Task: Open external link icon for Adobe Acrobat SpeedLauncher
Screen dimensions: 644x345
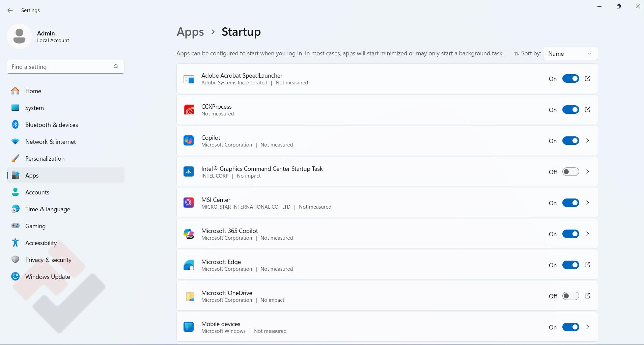Action: coord(587,79)
